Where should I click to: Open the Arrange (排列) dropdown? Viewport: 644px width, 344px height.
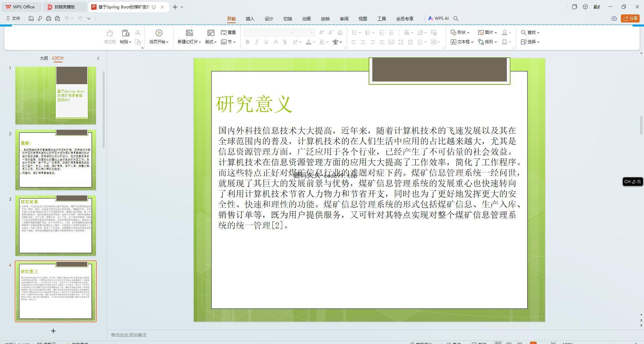pos(487,42)
